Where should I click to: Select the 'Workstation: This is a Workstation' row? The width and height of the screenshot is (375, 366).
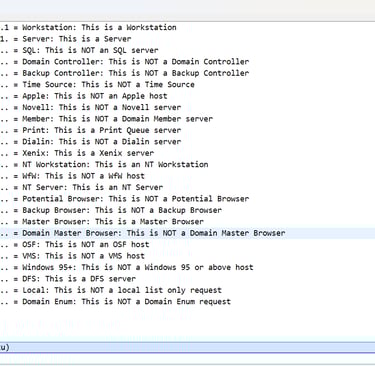tap(88, 27)
